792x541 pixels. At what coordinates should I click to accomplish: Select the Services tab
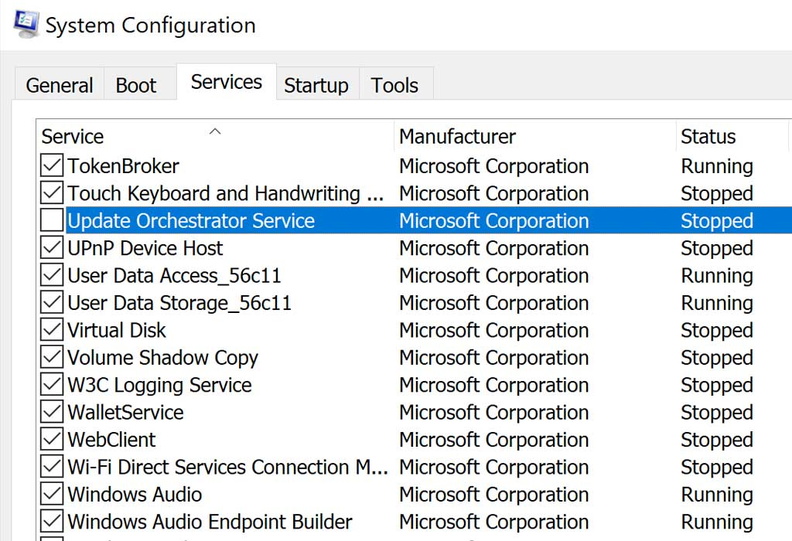click(226, 82)
